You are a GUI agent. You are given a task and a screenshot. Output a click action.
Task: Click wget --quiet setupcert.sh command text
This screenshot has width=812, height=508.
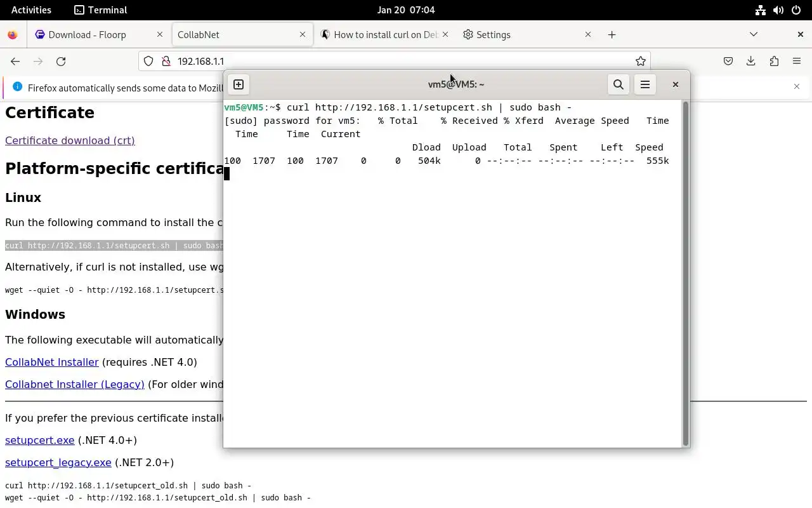coord(114,290)
